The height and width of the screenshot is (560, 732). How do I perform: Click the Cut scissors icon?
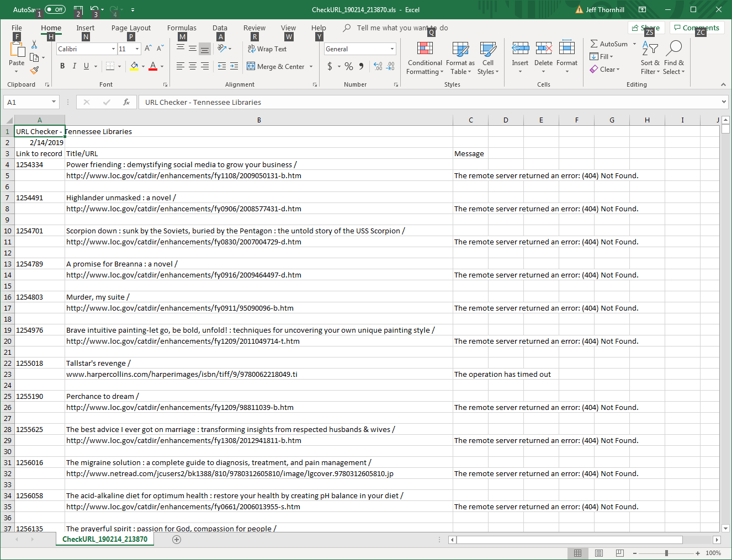click(x=34, y=45)
